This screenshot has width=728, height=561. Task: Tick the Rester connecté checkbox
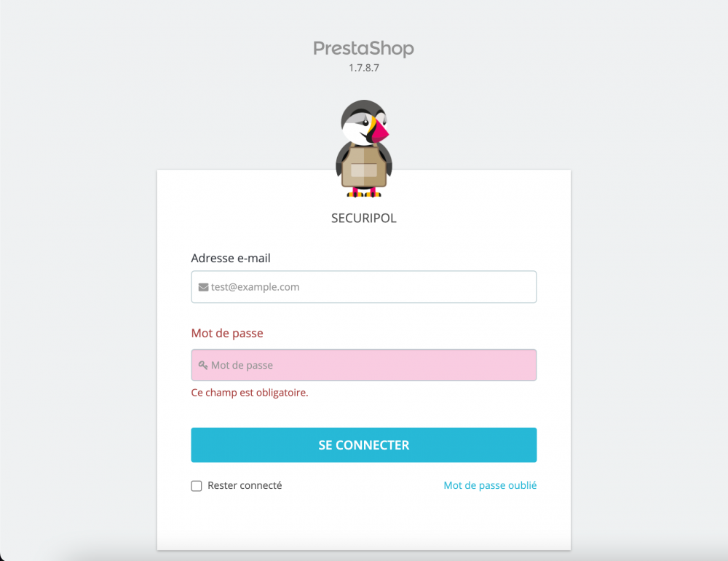(197, 486)
